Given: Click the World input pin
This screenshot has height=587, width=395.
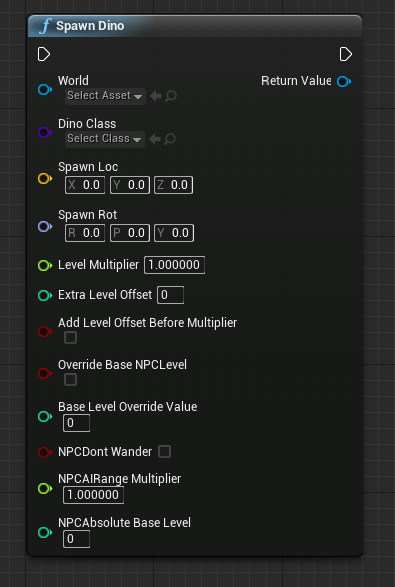Looking at the screenshot, I should [45, 89].
